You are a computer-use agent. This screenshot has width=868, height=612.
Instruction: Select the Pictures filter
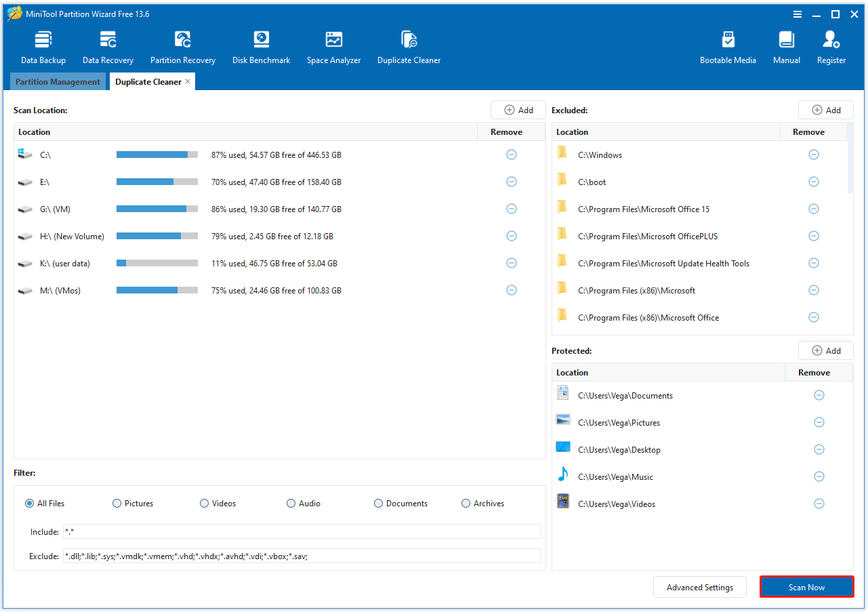117,503
